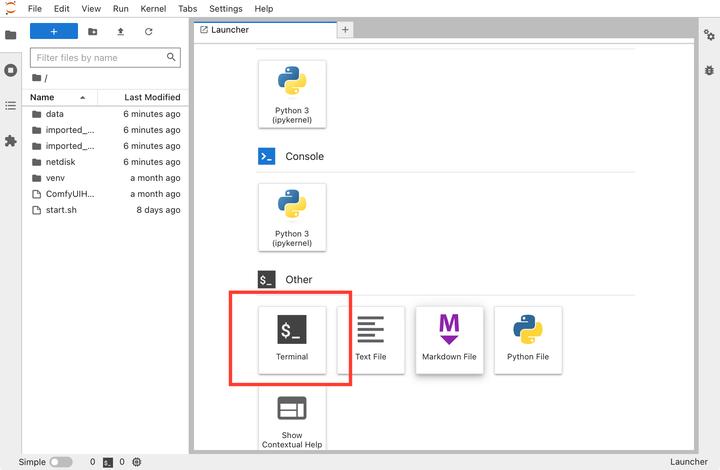
Task: Select the Launcher tab
Action: [265, 30]
